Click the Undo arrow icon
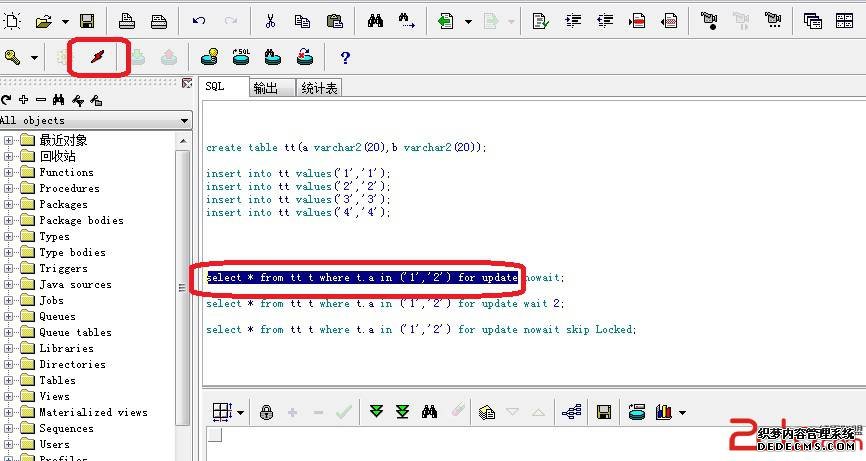This screenshot has width=866, height=461. (x=199, y=21)
